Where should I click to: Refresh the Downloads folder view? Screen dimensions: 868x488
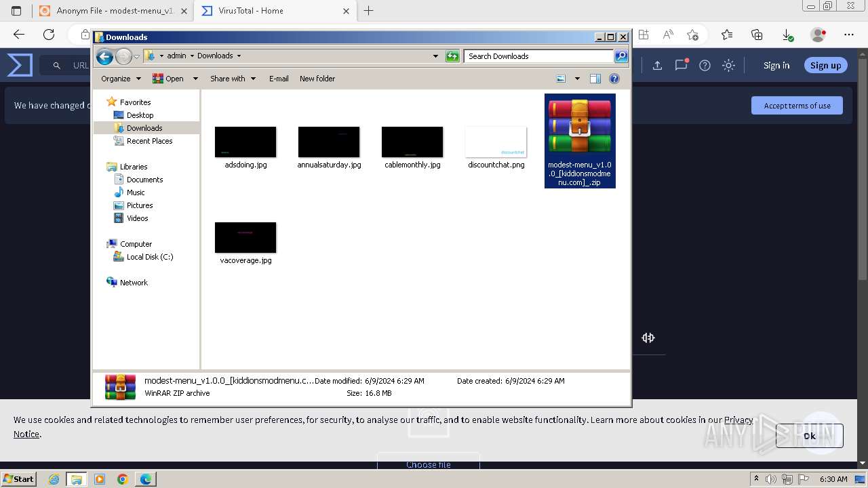pyautogui.click(x=452, y=56)
